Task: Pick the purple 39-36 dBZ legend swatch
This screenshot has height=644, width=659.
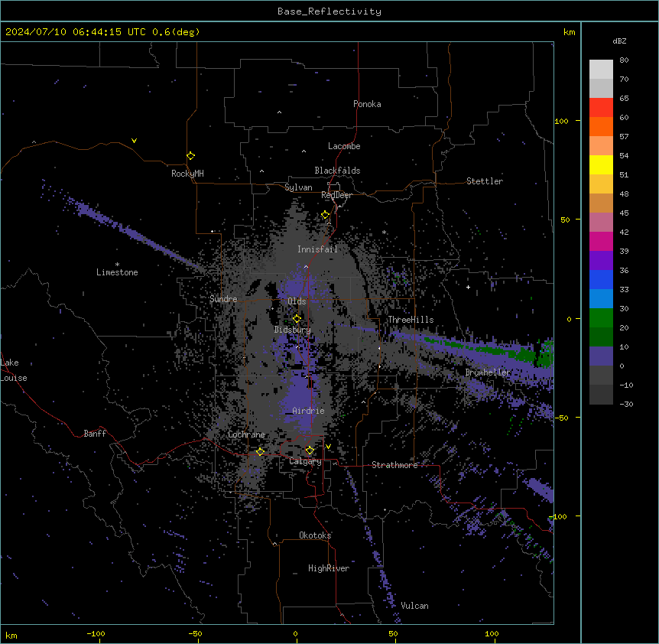Action: coord(601,260)
